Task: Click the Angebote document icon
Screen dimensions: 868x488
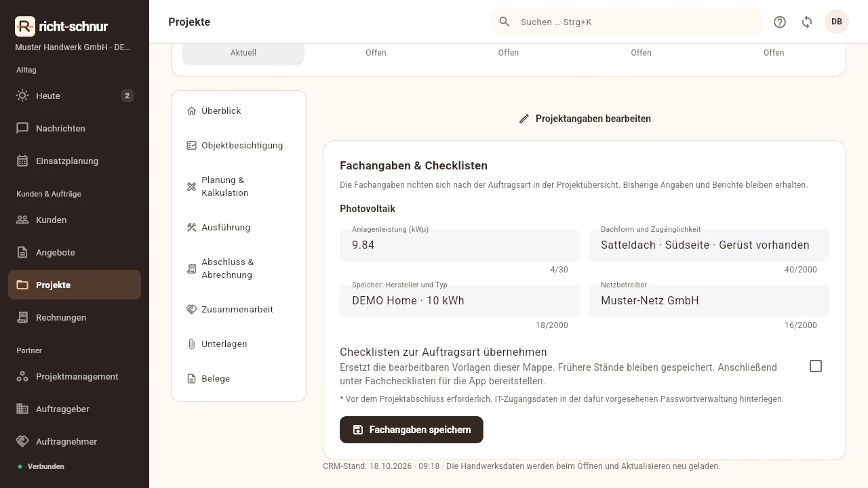Action: coord(22,252)
